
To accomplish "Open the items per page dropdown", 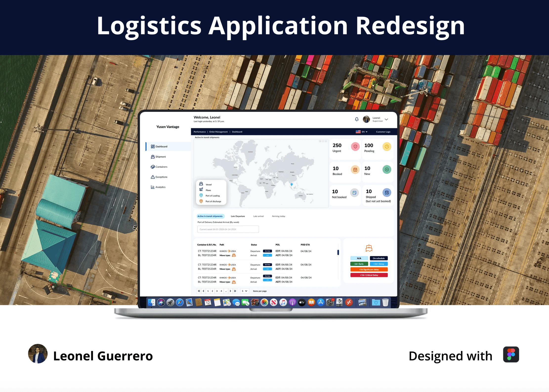I will coord(244,291).
